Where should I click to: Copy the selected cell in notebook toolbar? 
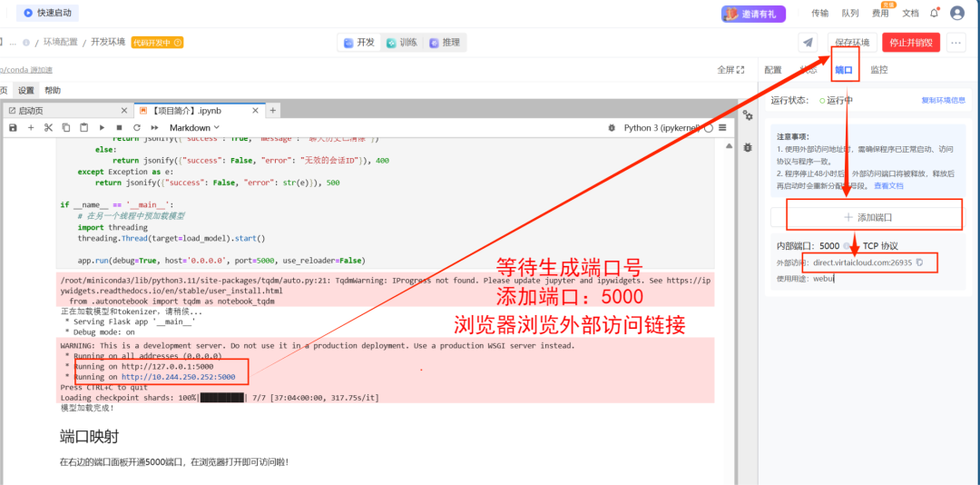tap(65, 128)
